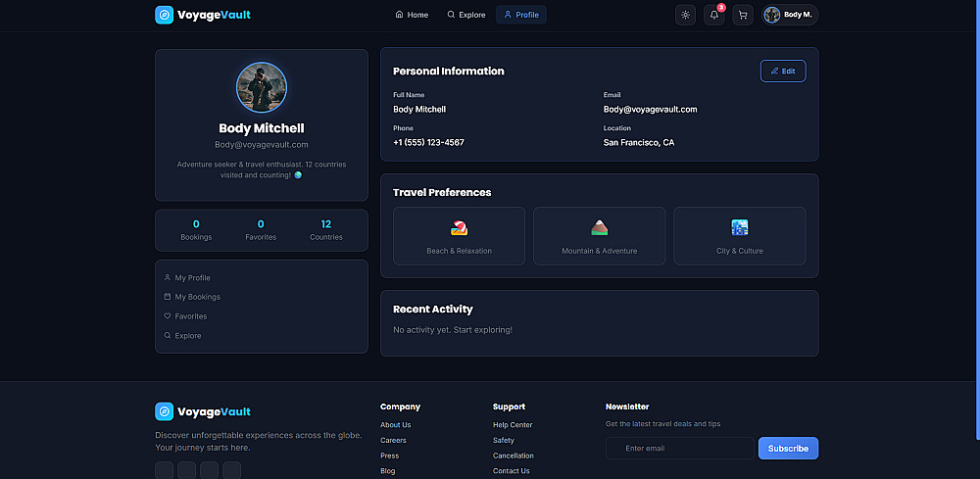Select Mountain & Adventure preference card
Screen dimensions: 980x479
600,236
